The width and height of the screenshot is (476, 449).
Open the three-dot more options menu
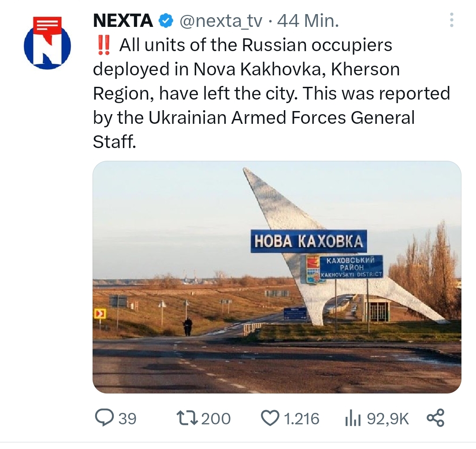[x=451, y=20]
